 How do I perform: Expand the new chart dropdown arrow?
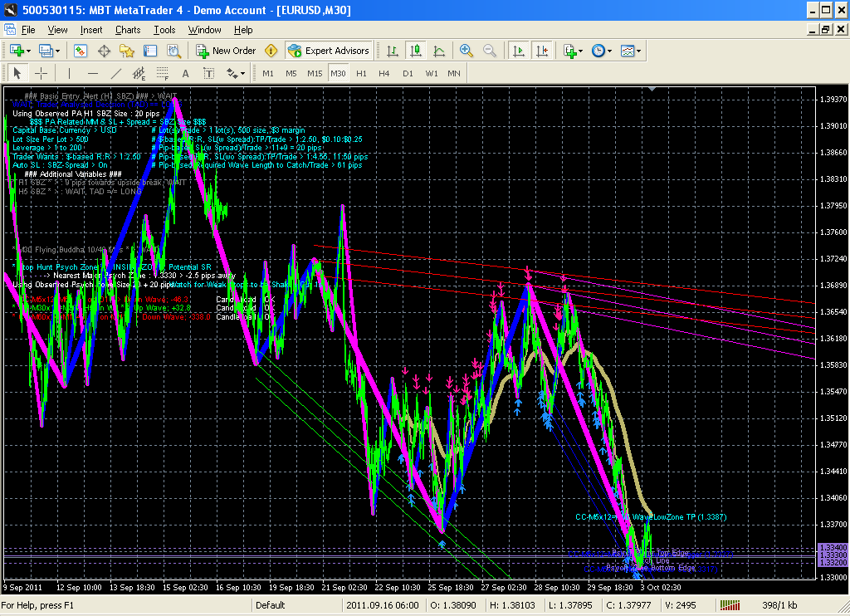tap(27, 51)
